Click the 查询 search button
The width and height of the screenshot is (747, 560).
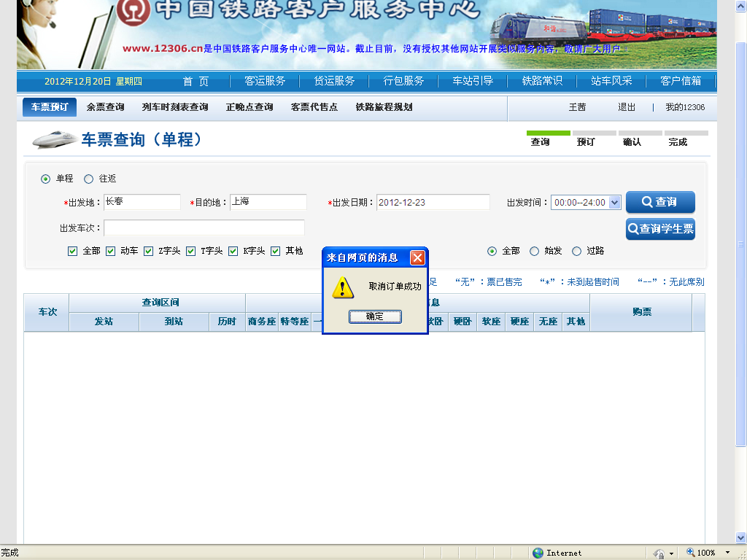tap(659, 202)
